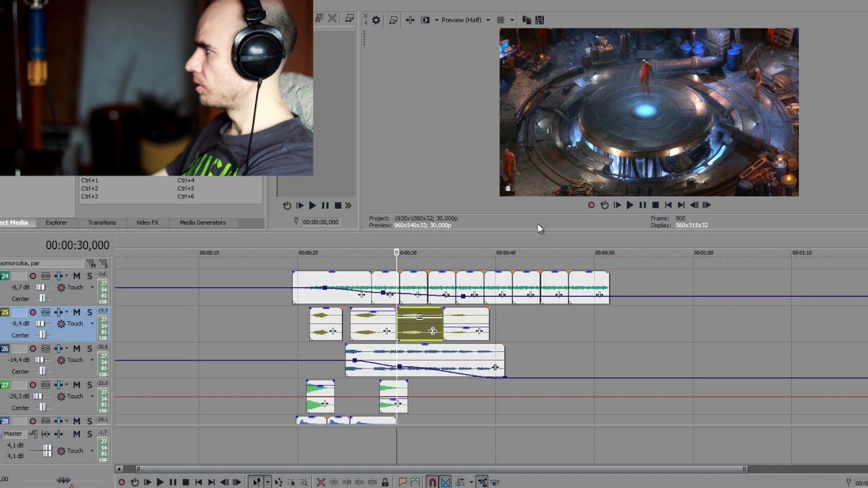Open Touch automation dropdown on track 25
The image size is (868, 488).
92,324
